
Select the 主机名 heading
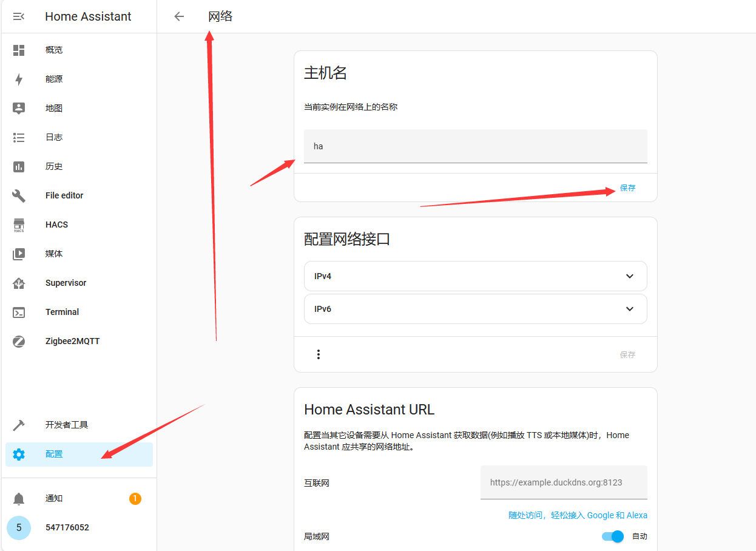point(325,73)
